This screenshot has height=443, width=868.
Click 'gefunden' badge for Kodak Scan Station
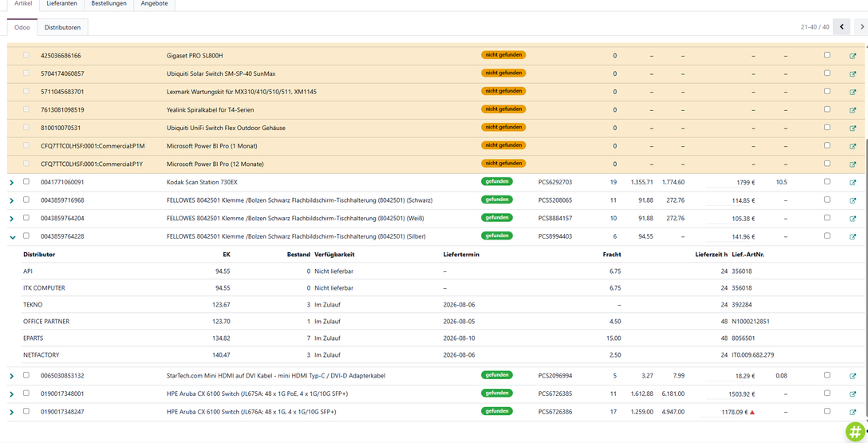pos(496,181)
